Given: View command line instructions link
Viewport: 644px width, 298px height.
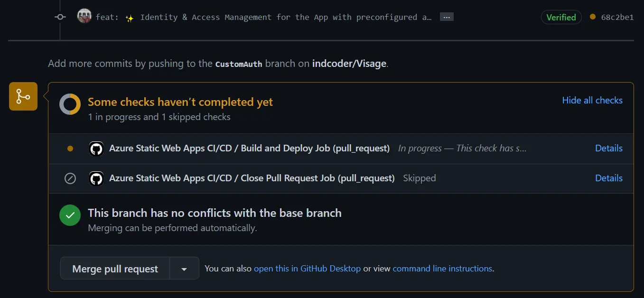Looking at the screenshot, I should click(442, 269).
